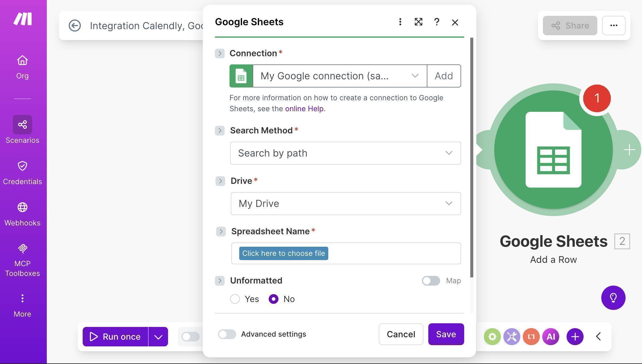Expand the Connection section chevron

point(219,53)
